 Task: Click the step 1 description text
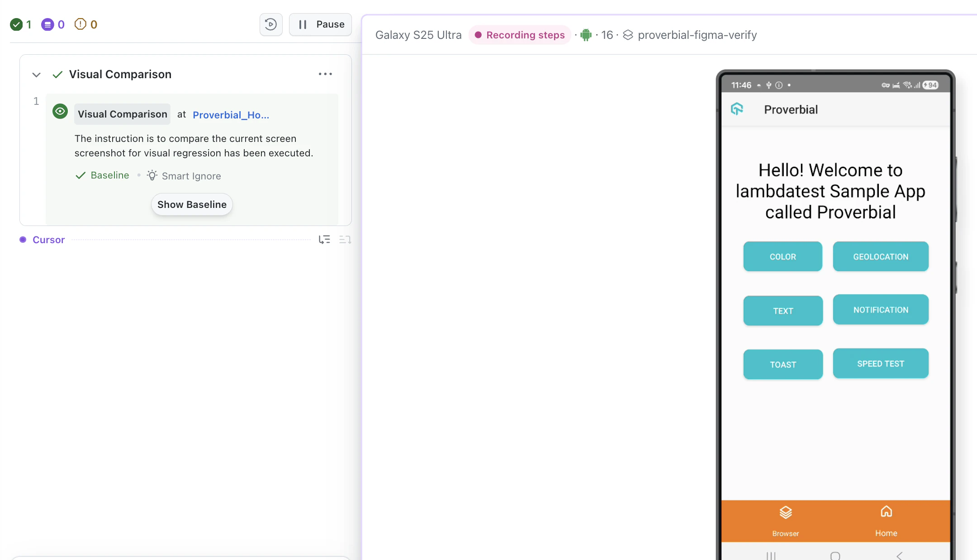[x=194, y=146]
